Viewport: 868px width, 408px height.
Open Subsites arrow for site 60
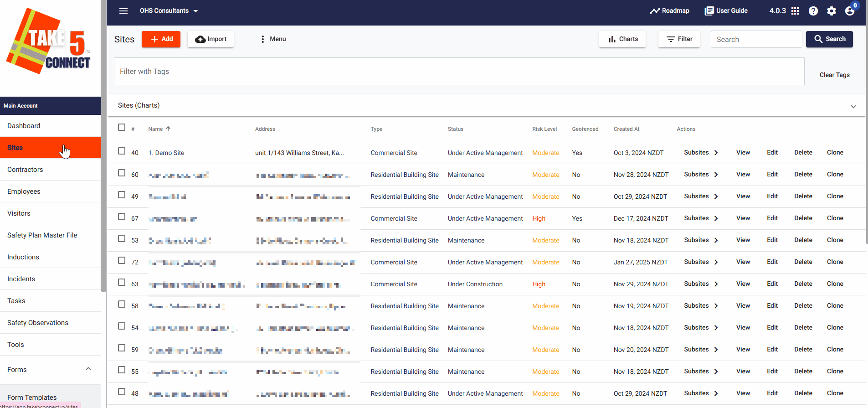click(716, 175)
